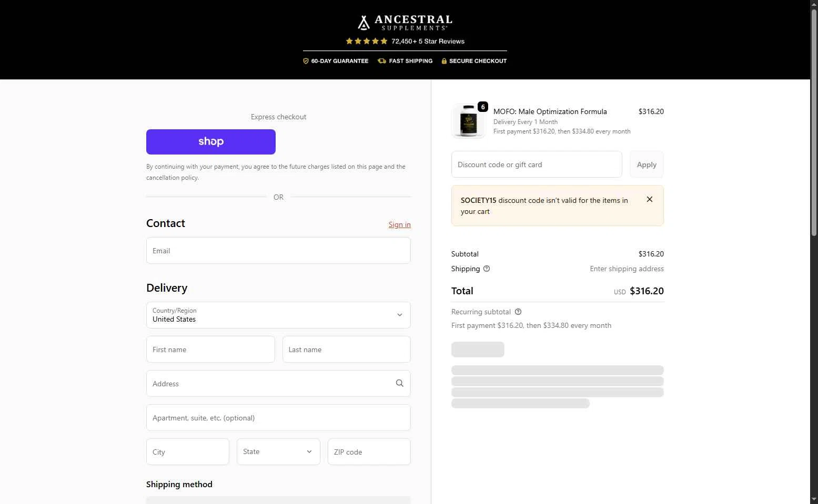Click the Apply discount button
Image resolution: width=818 pixels, height=504 pixels.
tap(647, 164)
